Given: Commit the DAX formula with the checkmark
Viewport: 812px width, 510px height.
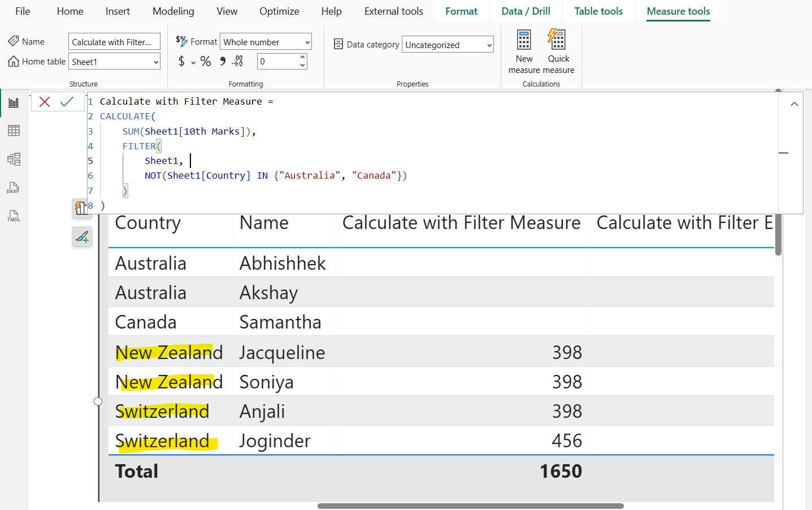Looking at the screenshot, I should coord(67,102).
